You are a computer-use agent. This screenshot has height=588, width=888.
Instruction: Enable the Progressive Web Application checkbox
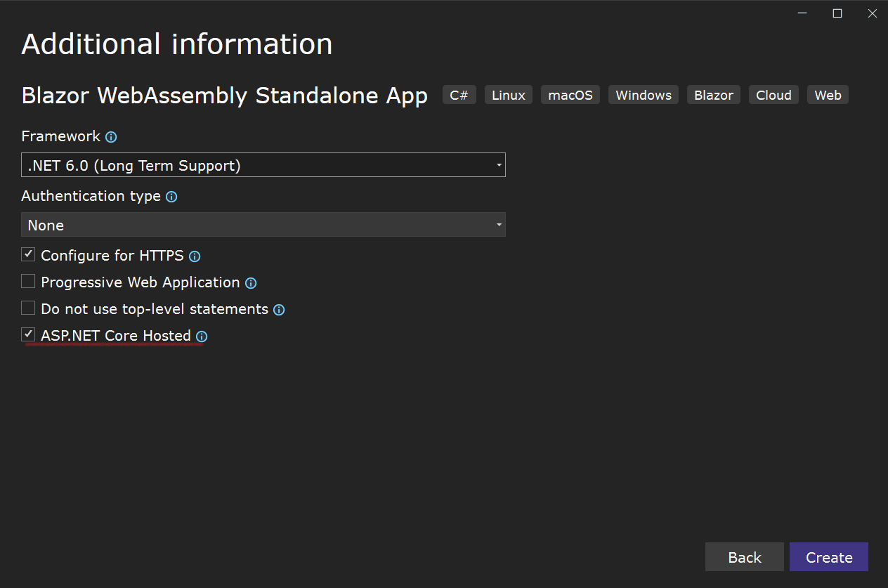tap(28, 281)
